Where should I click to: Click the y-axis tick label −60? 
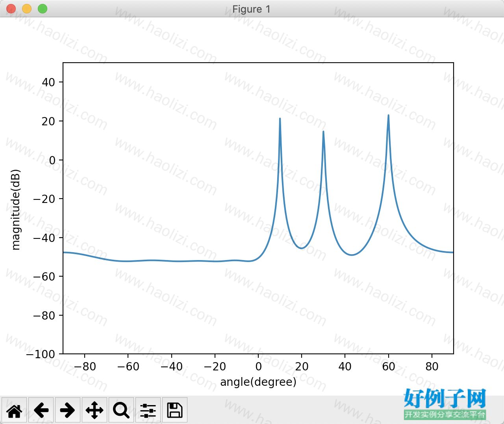click(x=44, y=277)
